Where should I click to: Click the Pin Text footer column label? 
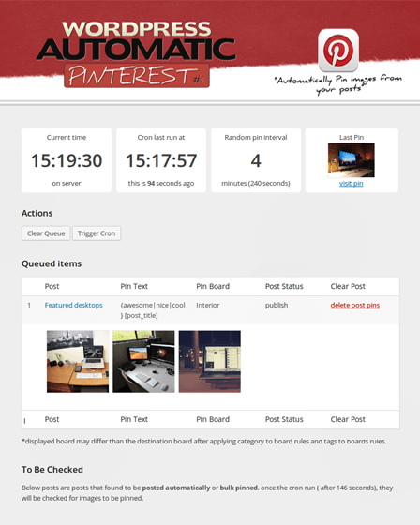click(x=134, y=419)
